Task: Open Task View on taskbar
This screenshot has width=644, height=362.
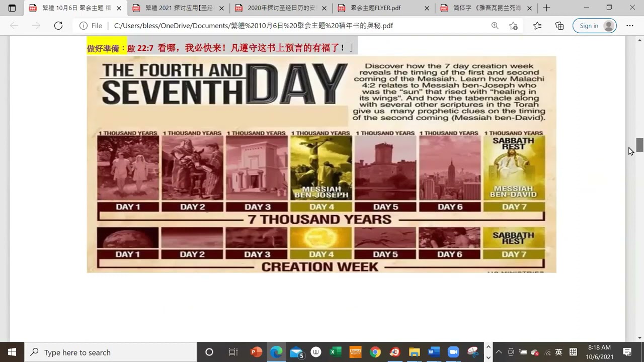Action: click(x=233, y=352)
